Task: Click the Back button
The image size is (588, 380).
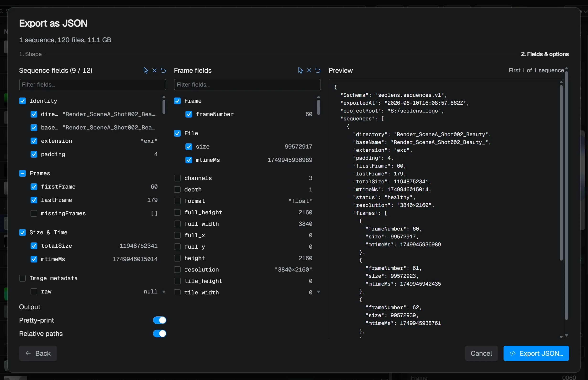Action: tap(38, 353)
